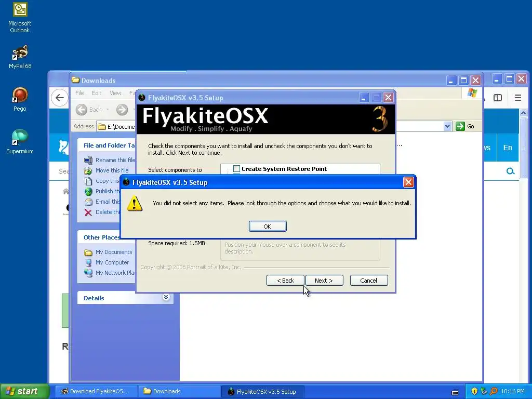Open View menu in Downloads window
This screenshot has height=399, width=532.
pos(115,93)
